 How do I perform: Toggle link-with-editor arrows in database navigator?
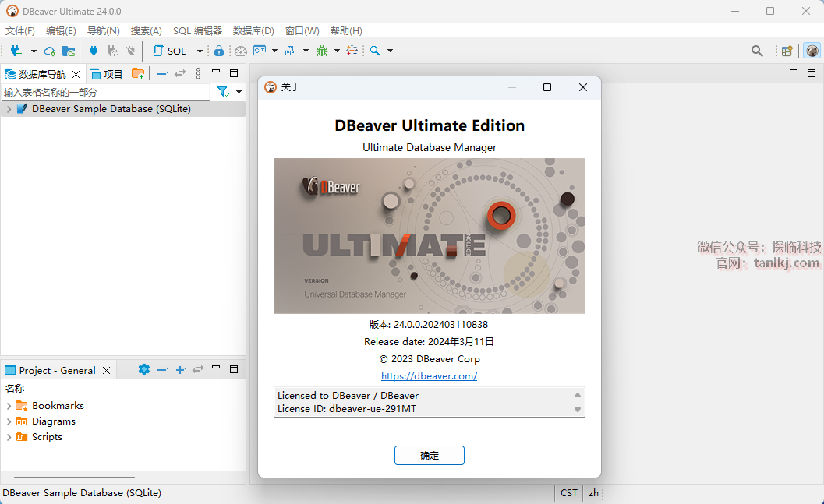(x=179, y=73)
